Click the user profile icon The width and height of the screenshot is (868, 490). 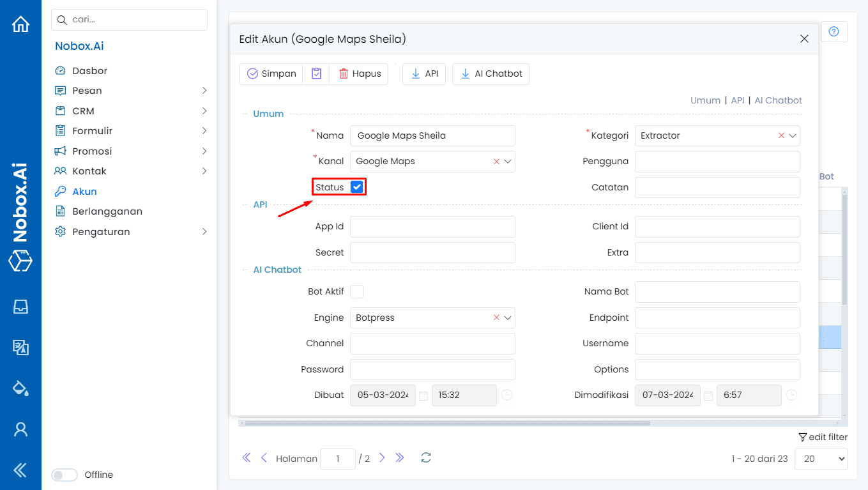point(20,429)
